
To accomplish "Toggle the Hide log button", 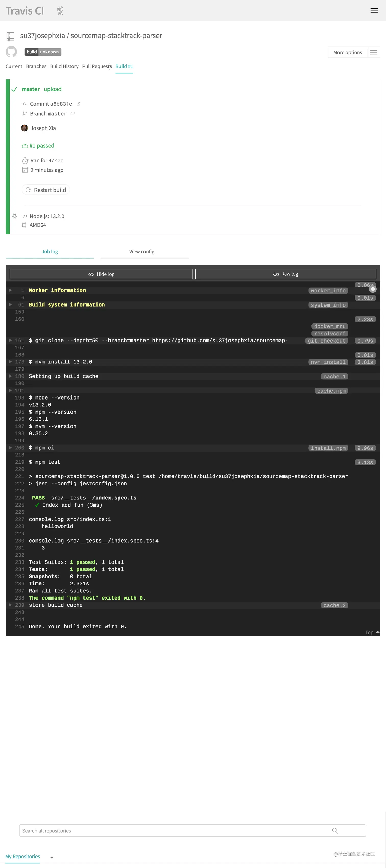I will point(101,274).
